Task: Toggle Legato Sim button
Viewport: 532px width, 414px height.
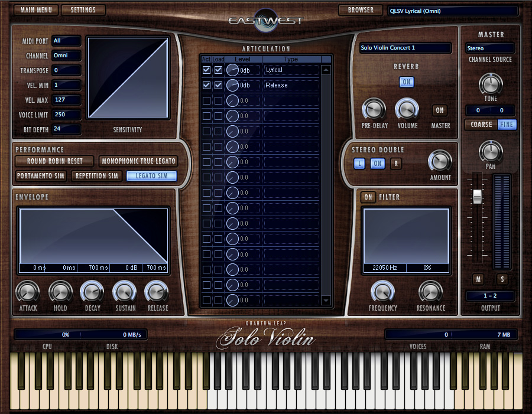Action: pos(152,176)
